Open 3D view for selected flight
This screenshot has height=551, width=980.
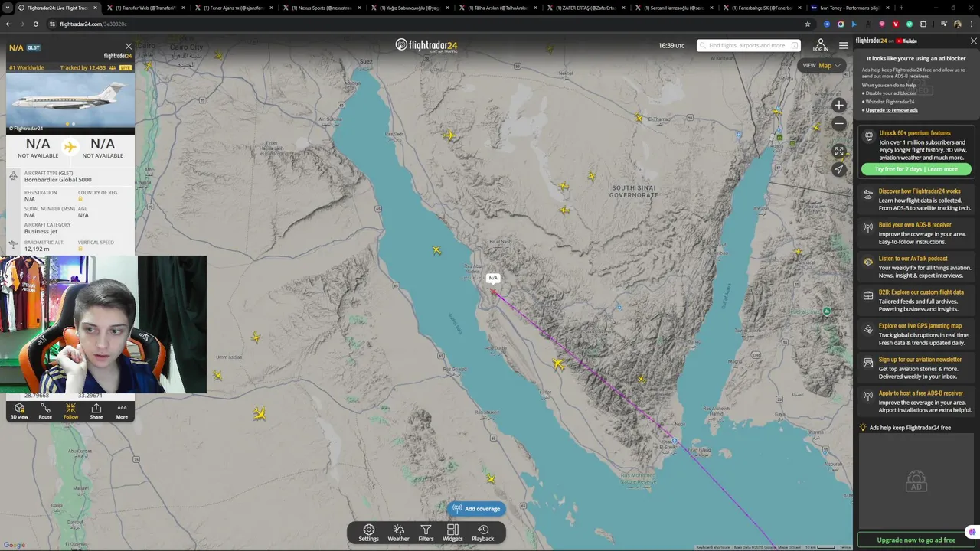pyautogui.click(x=19, y=412)
